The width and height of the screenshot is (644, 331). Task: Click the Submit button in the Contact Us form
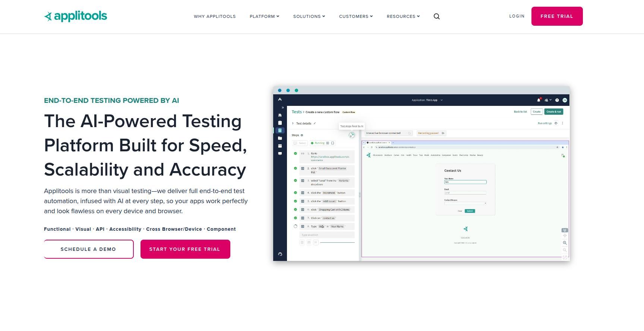(470, 211)
